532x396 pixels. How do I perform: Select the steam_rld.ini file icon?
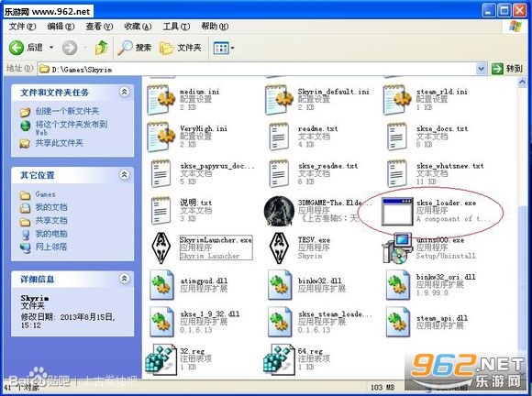click(x=397, y=100)
